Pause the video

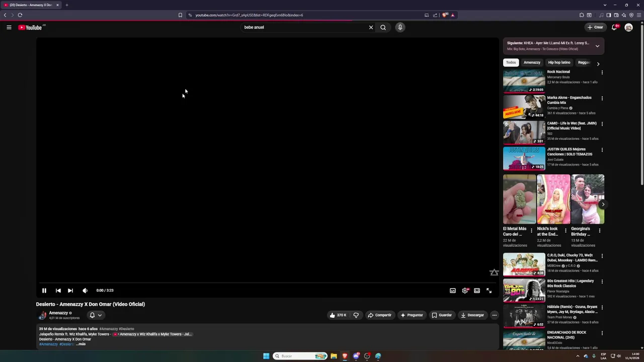pos(44,290)
